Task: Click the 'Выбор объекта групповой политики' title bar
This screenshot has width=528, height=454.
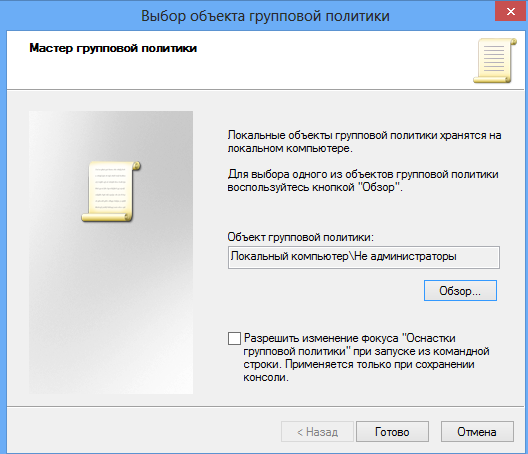Action: tap(265, 15)
